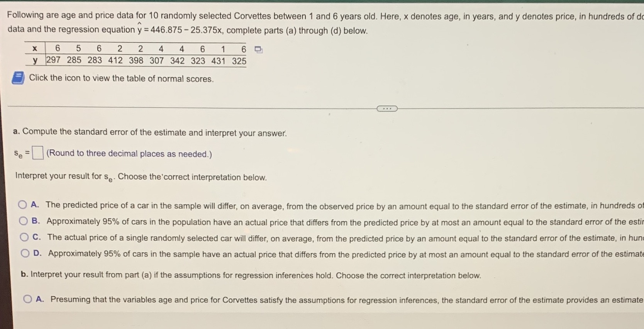Click the small window icon after the last column

click(258, 49)
